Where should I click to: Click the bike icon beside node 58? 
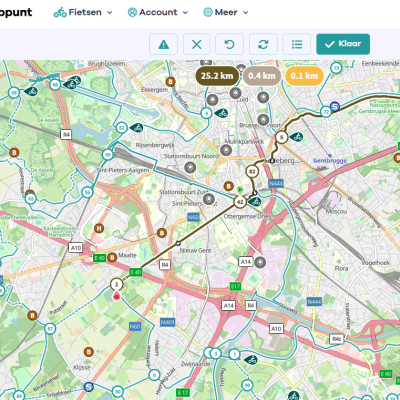(31, 91)
